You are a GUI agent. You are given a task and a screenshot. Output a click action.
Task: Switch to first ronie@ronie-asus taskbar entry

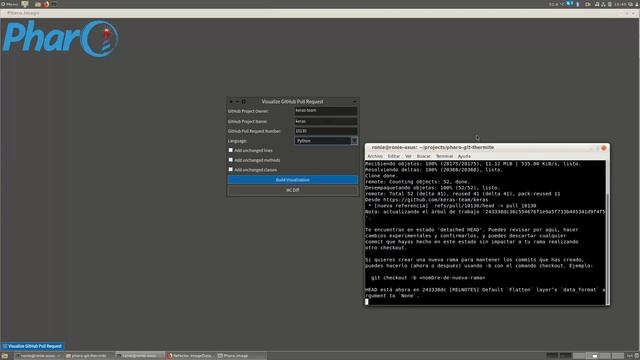coord(38,356)
